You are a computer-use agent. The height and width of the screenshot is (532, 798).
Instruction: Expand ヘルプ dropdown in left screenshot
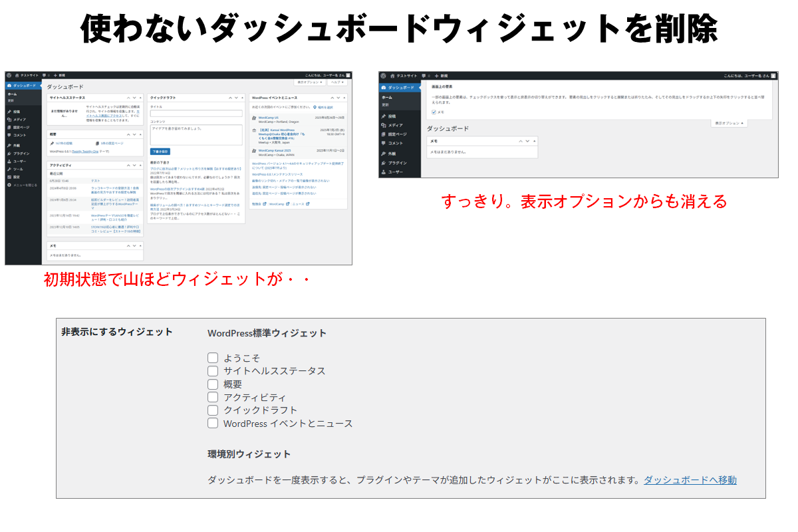337,82
